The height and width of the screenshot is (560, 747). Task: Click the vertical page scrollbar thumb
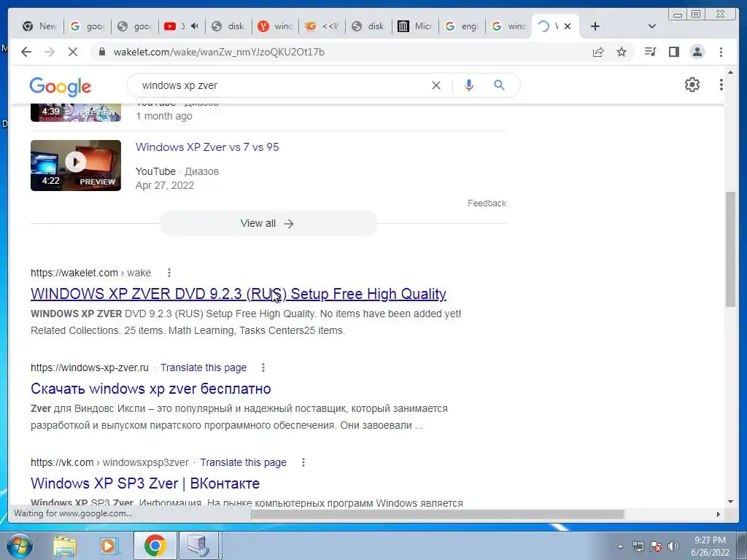coord(730,249)
